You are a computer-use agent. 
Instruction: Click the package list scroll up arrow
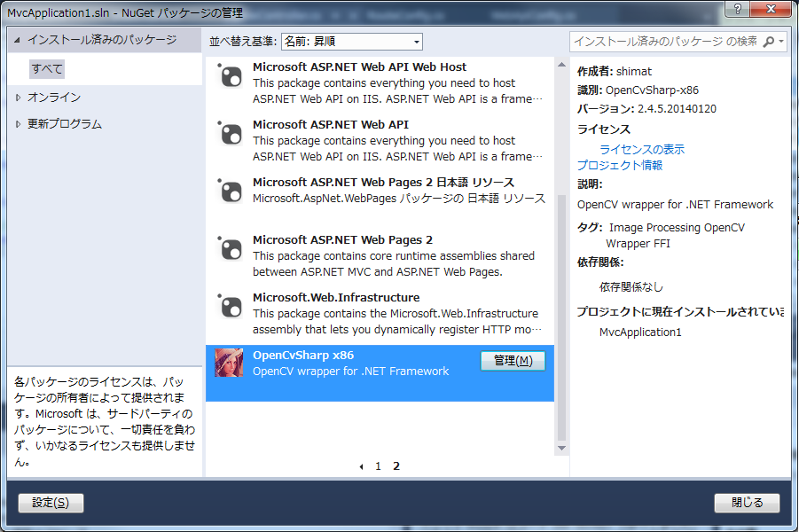(561, 65)
